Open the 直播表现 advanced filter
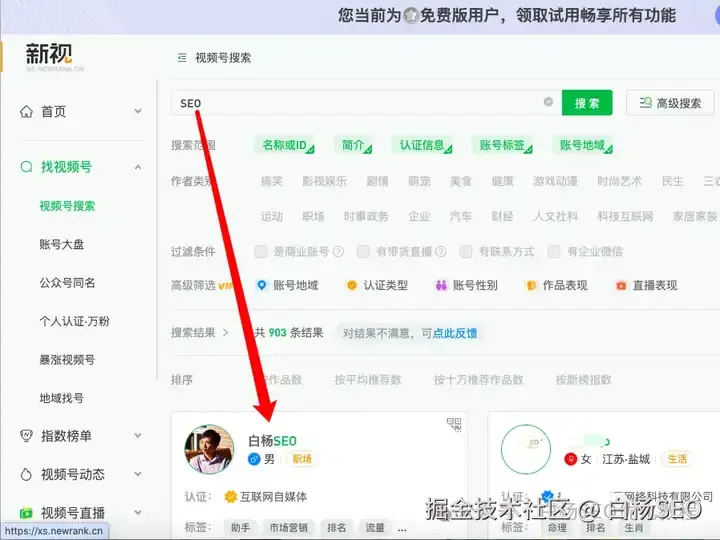The image size is (720, 540). point(647,285)
